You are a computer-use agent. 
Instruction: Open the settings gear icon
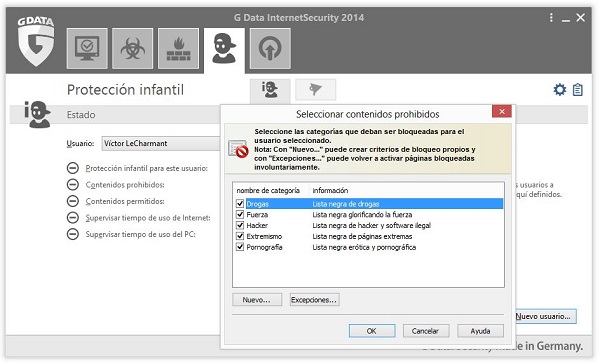point(560,90)
